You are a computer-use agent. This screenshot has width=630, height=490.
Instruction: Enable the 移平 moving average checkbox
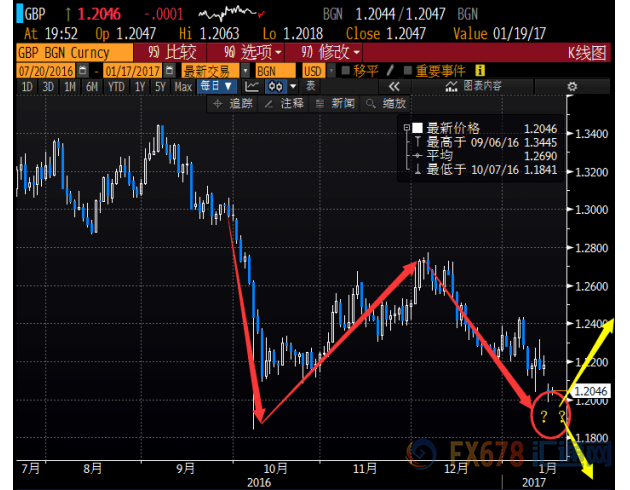tap(346, 71)
